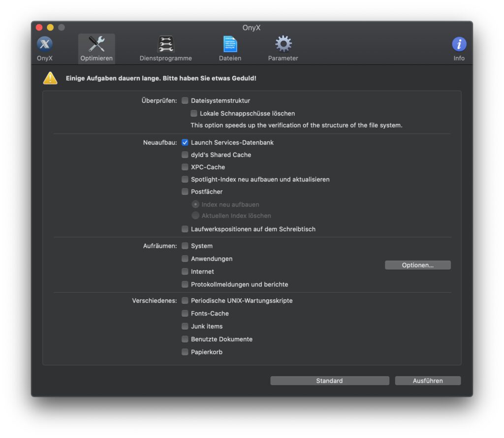Viewport: 504px width, 438px height.
Task: Select the Index neu aufbauen radio button
Action: [x=195, y=204]
